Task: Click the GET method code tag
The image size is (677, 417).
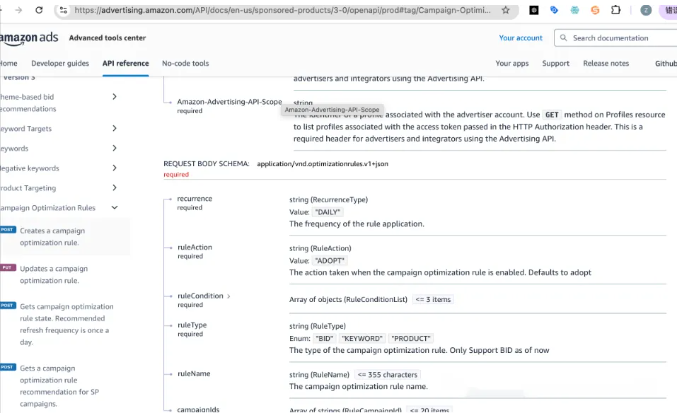Action: coord(552,115)
